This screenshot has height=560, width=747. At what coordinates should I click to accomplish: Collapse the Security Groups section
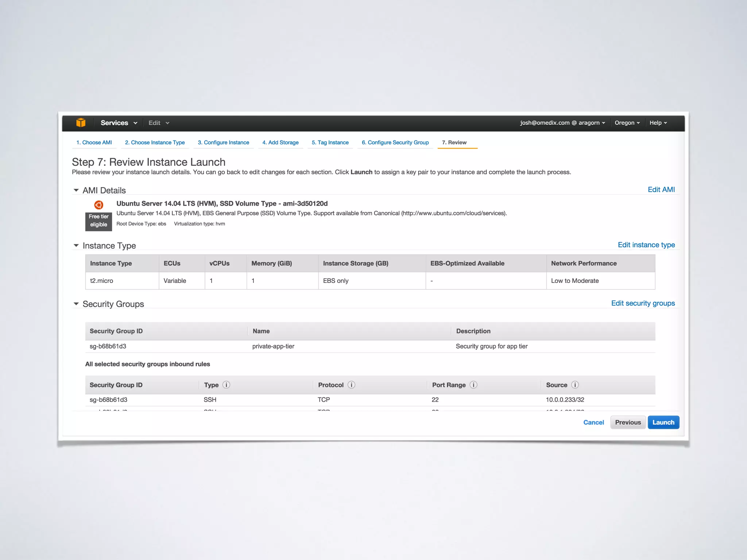coord(76,304)
